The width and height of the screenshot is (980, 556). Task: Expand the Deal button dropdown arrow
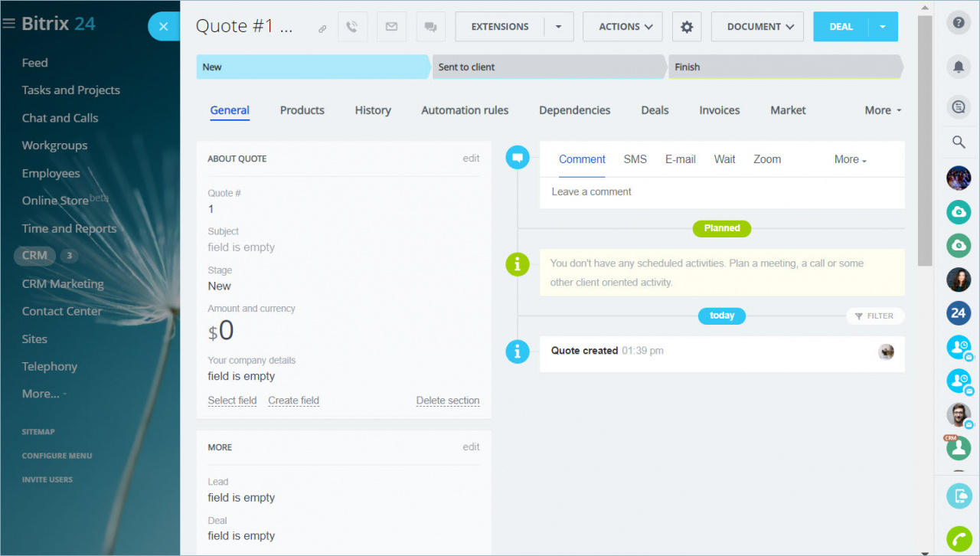click(x=883, y=27)
